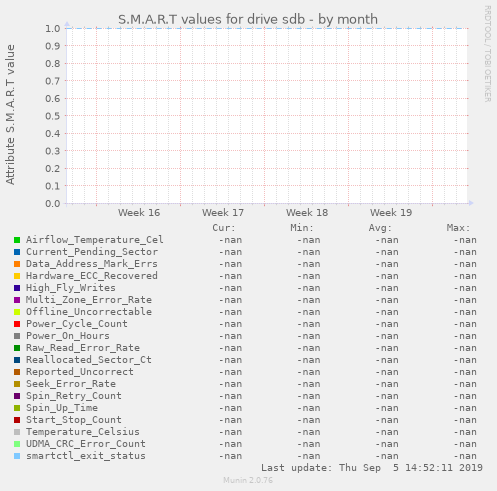Click the Spin_Up_Time legend label
This screenshot has height=491, width=497.
click(x=62, y=408)
